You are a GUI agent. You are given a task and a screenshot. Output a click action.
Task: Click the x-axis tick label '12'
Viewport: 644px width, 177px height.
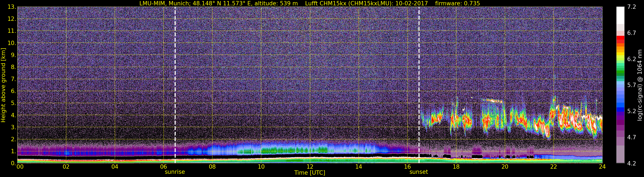coord(310,167)
